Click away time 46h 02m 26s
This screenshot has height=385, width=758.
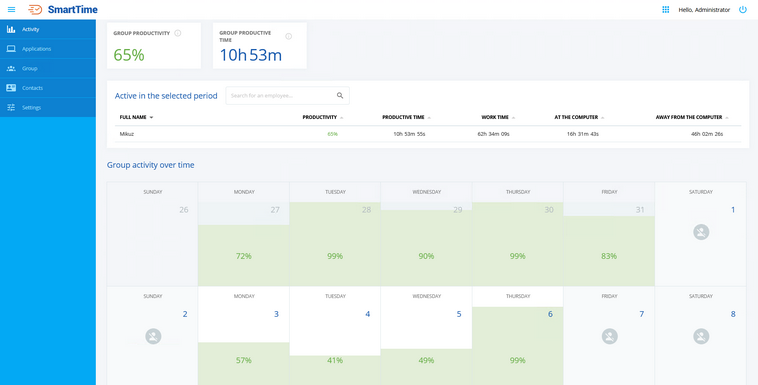[707, 134]
